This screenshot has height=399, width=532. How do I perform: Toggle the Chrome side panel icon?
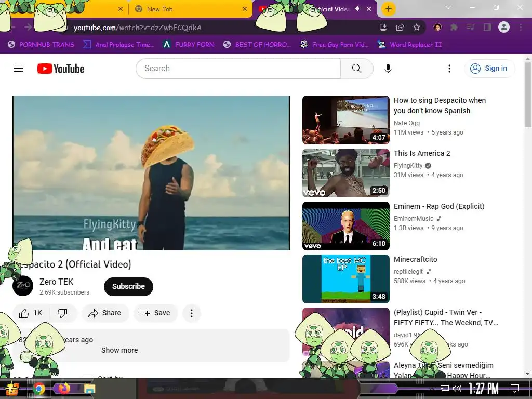[x=487, y=27]
